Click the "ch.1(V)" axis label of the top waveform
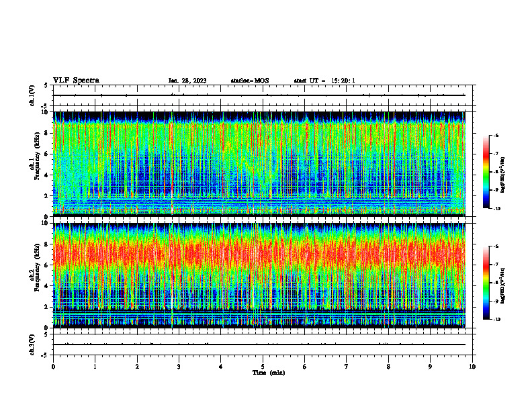Viewport: 532px width, 411px height. (x=32, y=95)
